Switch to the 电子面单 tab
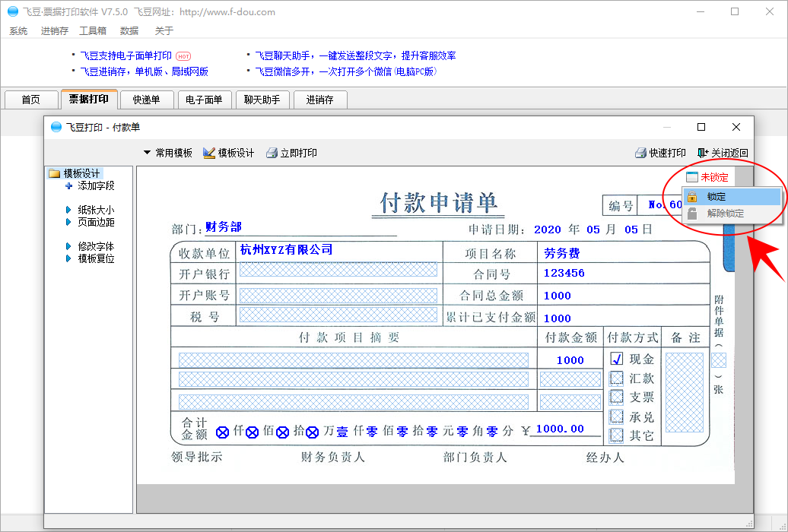The width and height of the screenshot is (788, 532). [x=204, y=100]
